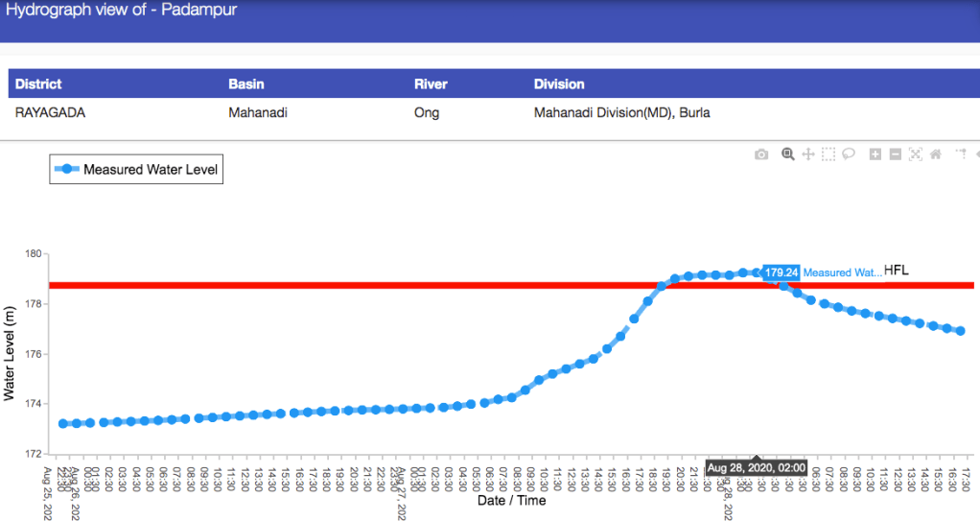
Task: Reset axes with the home icon
Action: [935, 154]
